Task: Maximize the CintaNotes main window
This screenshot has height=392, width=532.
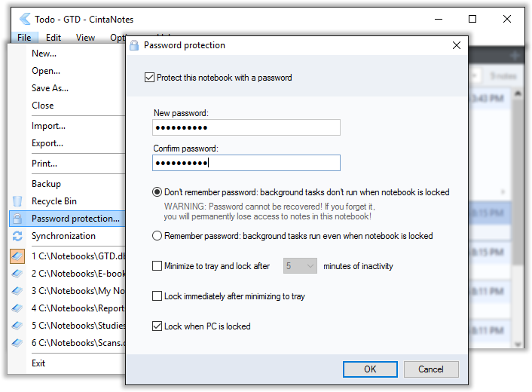Action: pos(472,19)
